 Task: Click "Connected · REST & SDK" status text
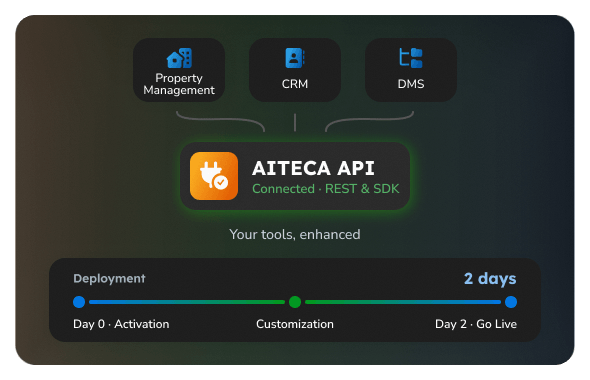click(325, 189)
